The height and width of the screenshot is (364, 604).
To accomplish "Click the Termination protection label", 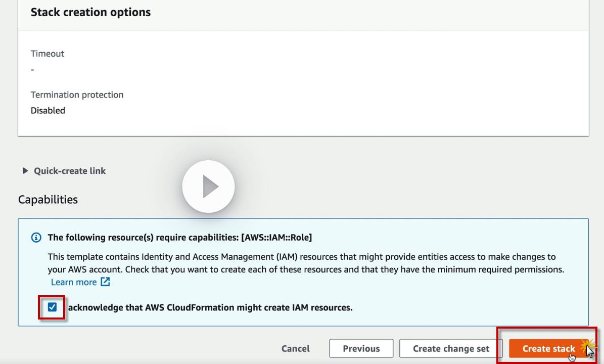I will (77, 95).
